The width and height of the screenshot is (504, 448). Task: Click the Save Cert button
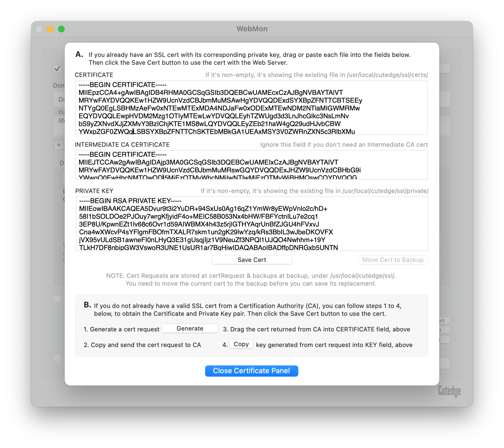pyautogui.click(x=252, y=260)
